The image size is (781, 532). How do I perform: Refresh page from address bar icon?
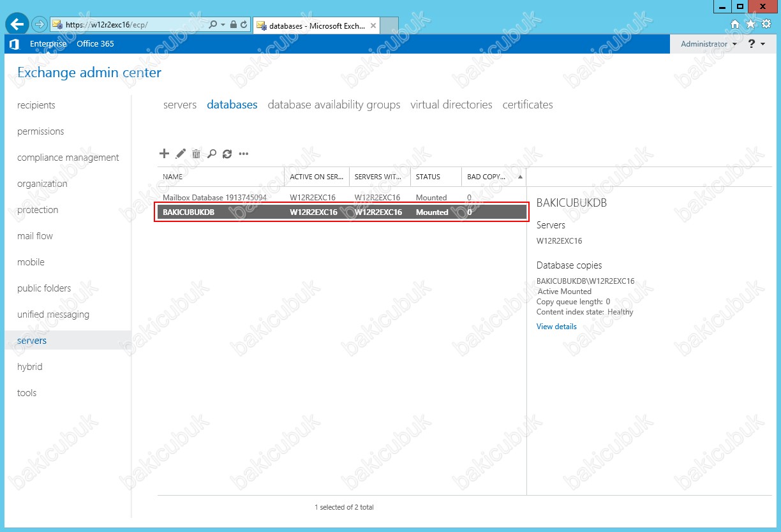pyautogui.click(x=244, y=25)
